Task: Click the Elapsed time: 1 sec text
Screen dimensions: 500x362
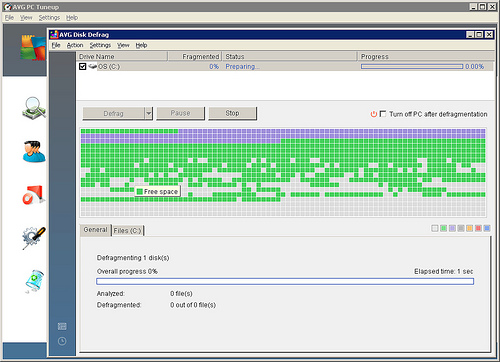Action: click(443, 271)
